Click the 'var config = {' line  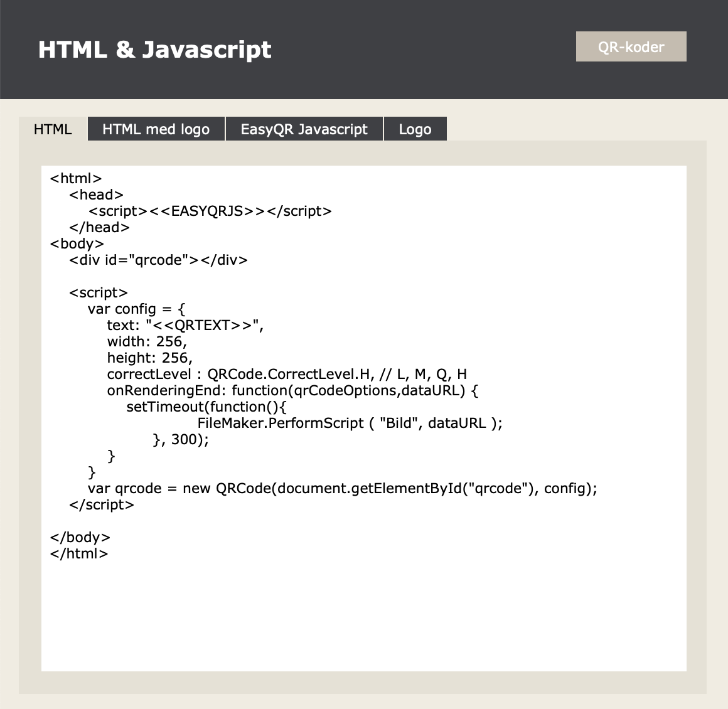137,309
